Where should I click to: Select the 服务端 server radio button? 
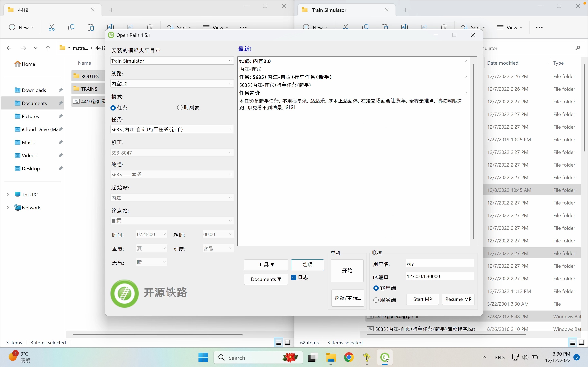tap(376, 300)
